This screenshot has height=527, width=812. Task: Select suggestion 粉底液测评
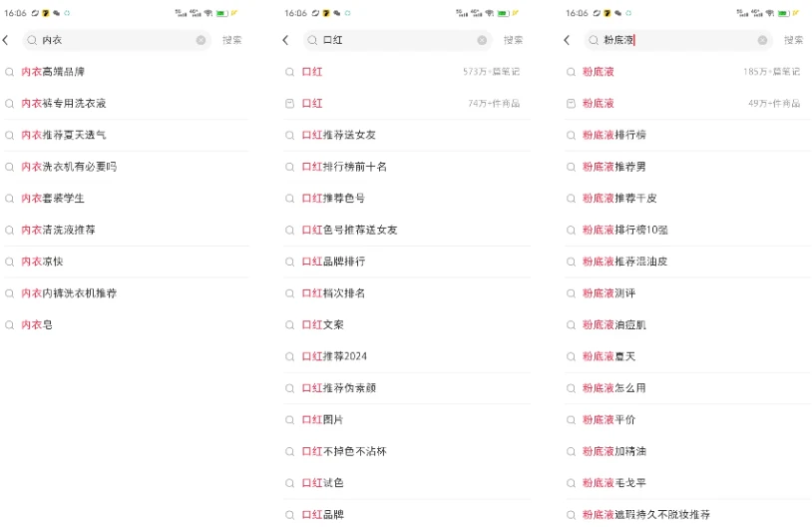[x=609, y=292]
